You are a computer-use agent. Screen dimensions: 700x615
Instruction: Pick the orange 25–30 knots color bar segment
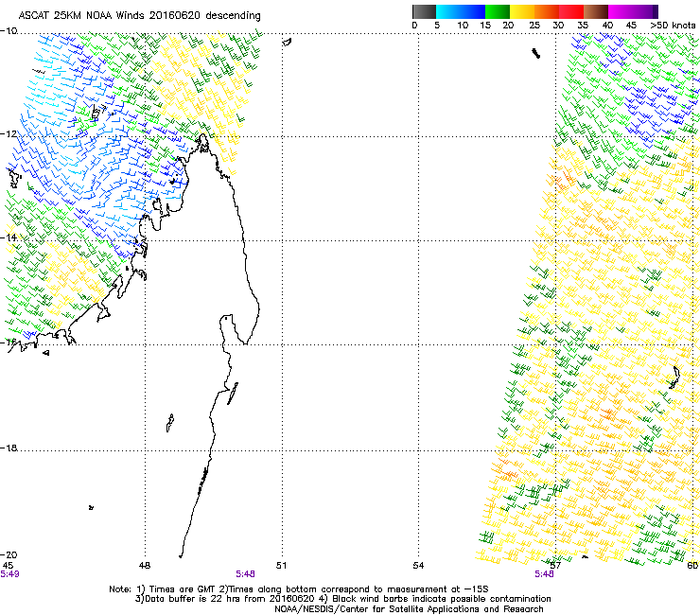click(x=547, y=11)
